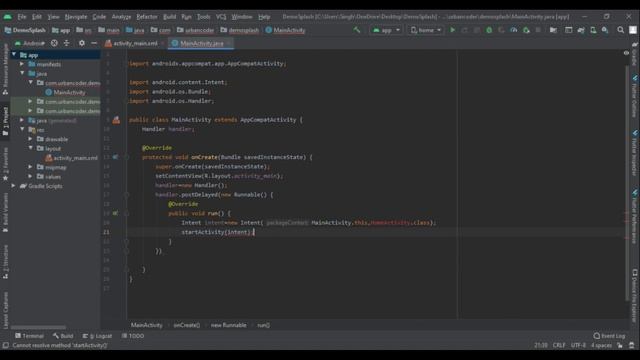Image resolution: width=640 pixels, height=360 pixels.
Task: Open the Build tool window button
Action: (63, 336)
